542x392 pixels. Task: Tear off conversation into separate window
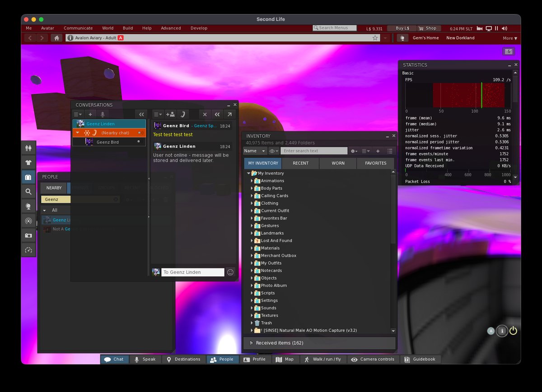click(x=229, y=115)
